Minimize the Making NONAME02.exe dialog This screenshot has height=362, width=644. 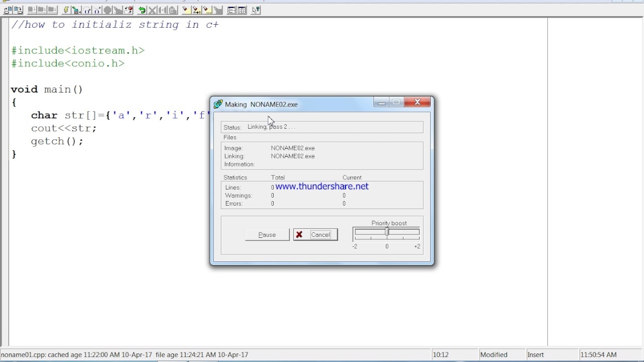pyautogui.click(x=381, y=103)
